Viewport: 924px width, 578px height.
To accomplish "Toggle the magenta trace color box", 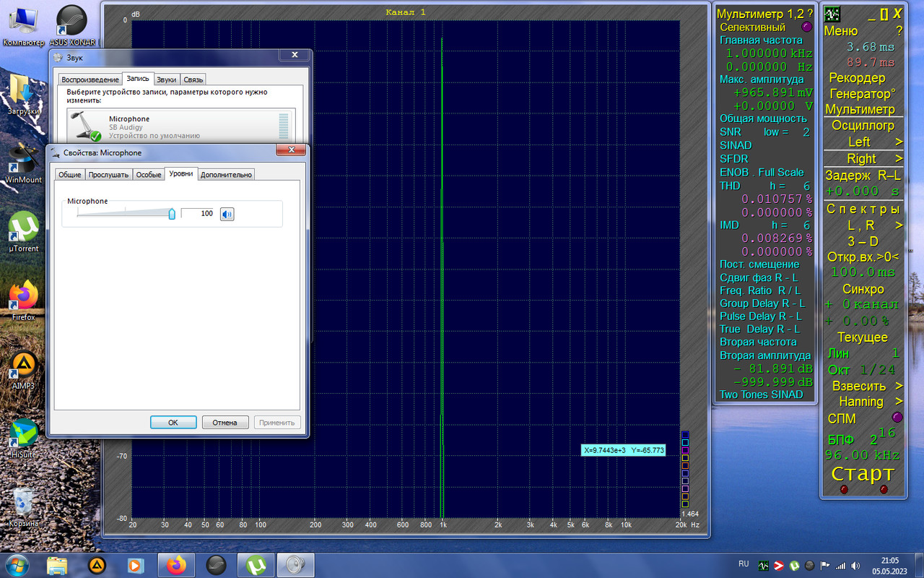I will 685,450.
